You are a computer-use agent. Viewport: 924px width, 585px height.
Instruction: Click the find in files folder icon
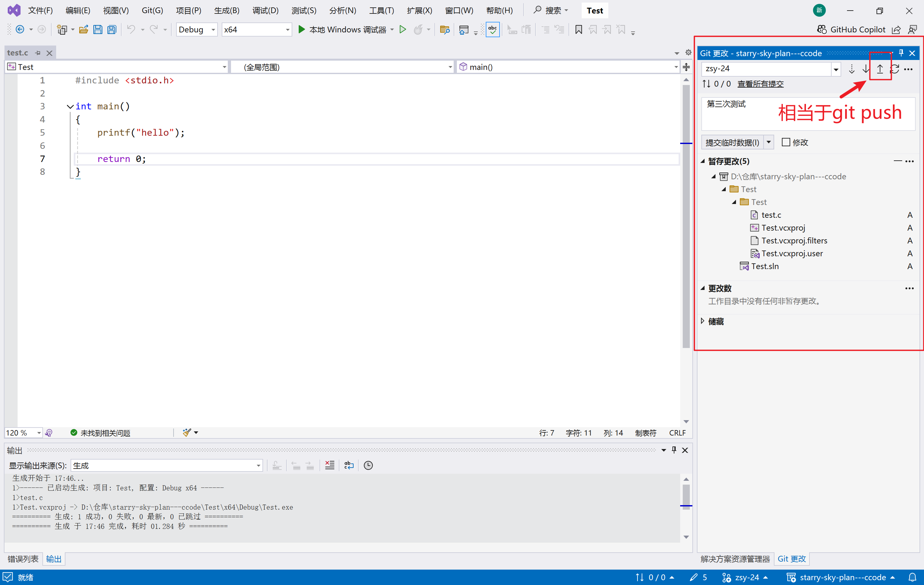tap(444, 30)
